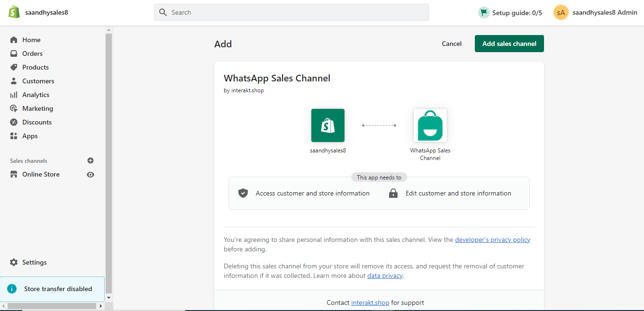644x311 pixels.
Task: Click the green Shopify store tile
Action: point(328,125)
